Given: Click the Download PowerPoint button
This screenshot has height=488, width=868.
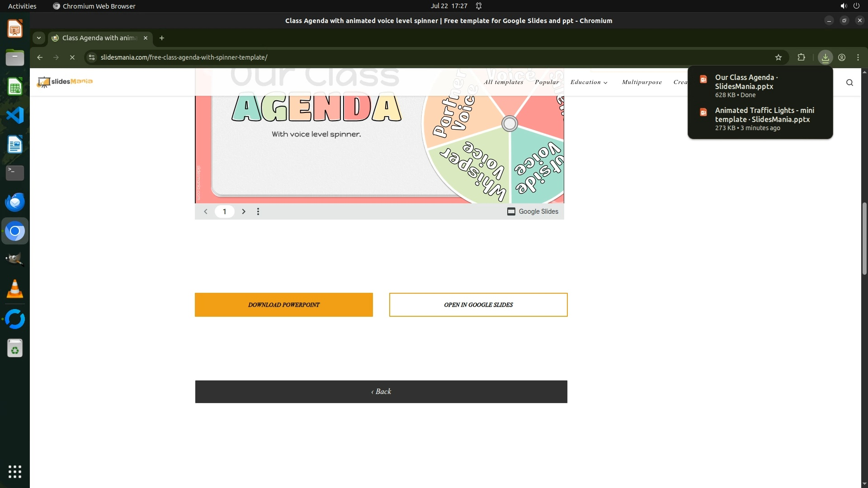Looking at the screenshot, I should coord(283,305).
